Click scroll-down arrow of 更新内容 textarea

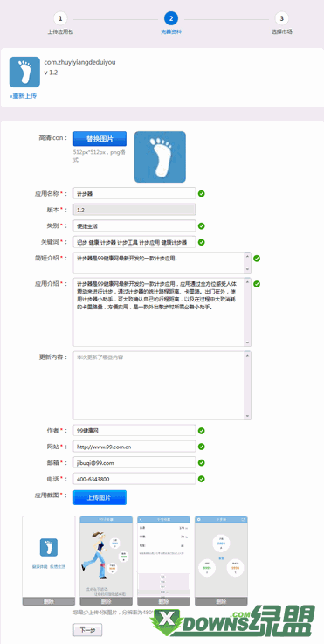[247, 416]
